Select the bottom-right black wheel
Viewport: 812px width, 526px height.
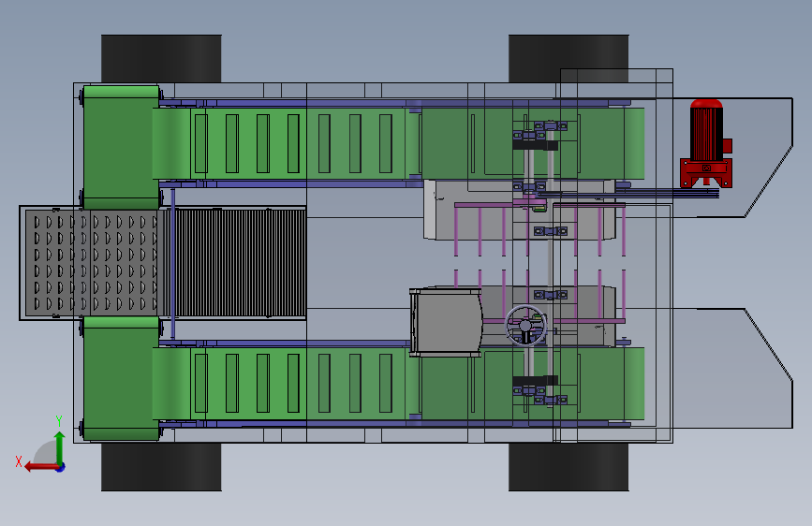[568, 466]
